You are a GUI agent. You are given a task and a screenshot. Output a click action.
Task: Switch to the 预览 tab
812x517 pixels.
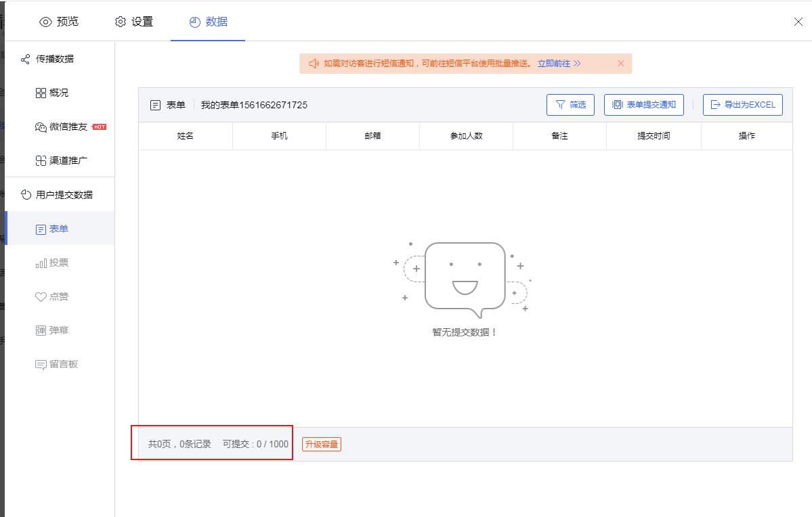tap(59, 21)
